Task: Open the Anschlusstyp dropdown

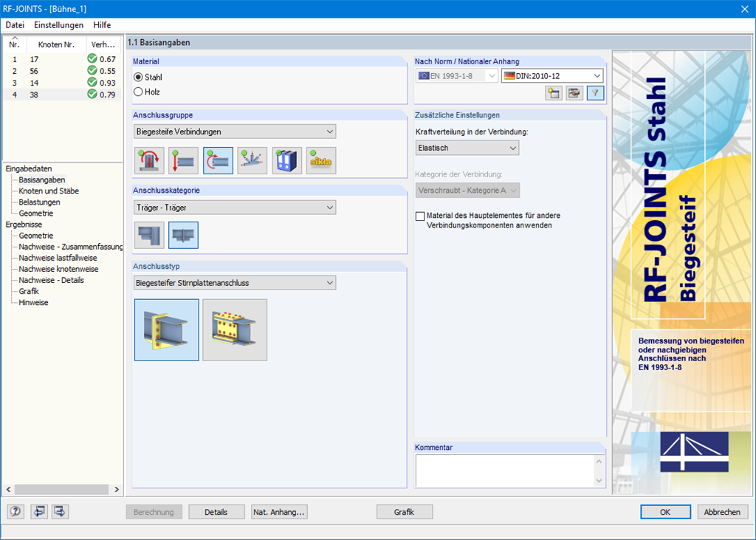Action: tap(235, 283)
